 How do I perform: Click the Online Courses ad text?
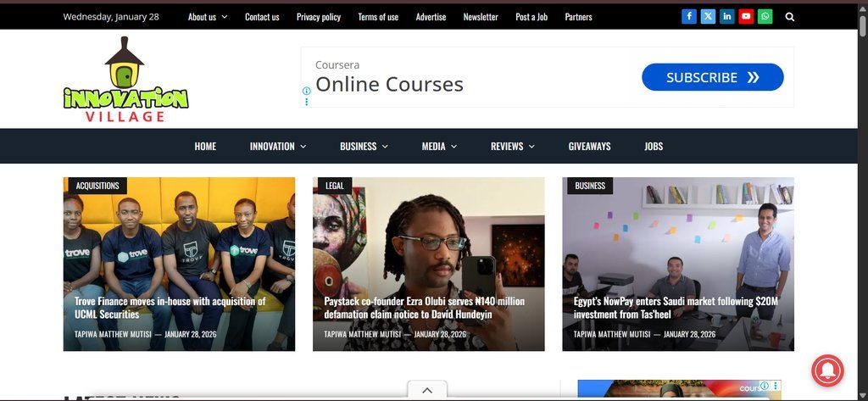point(389,84)
